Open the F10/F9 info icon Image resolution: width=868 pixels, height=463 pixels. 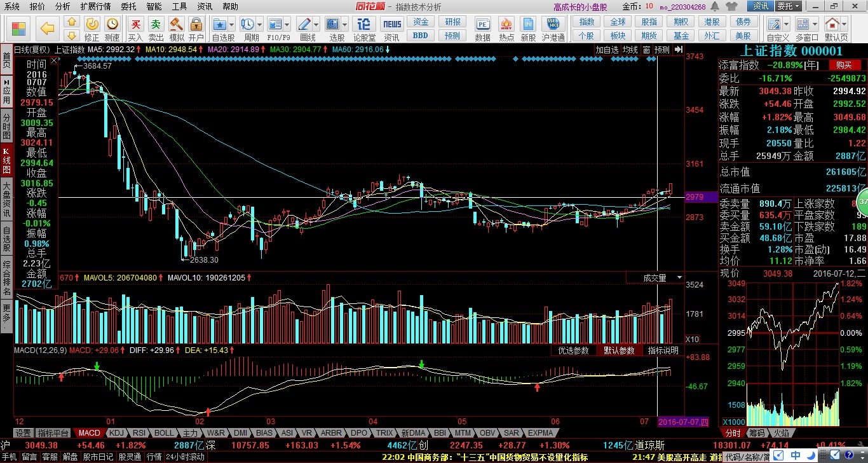coord(275,24)
